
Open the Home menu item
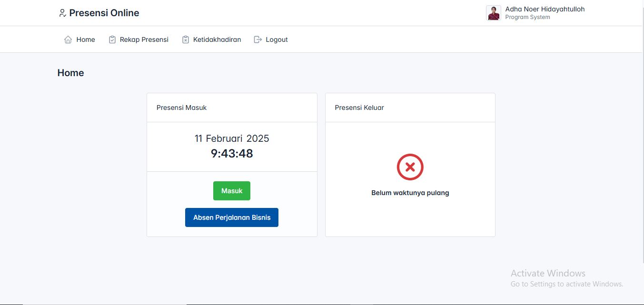point(80,39)
